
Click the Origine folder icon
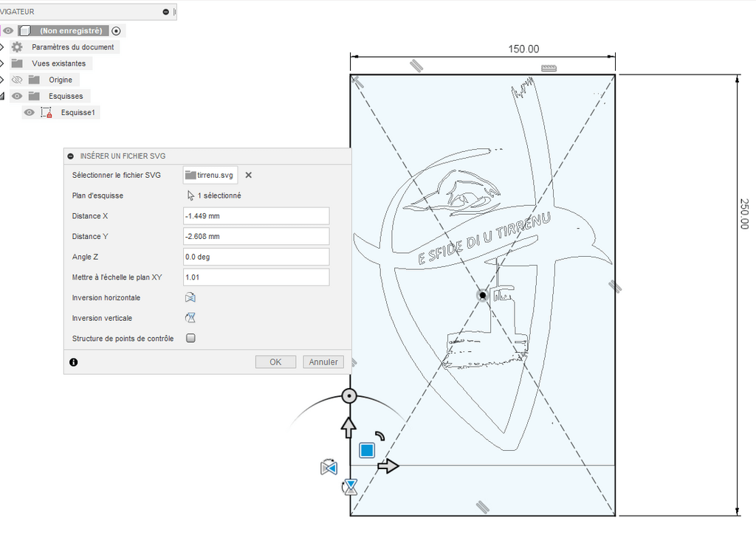click(34, 80)
